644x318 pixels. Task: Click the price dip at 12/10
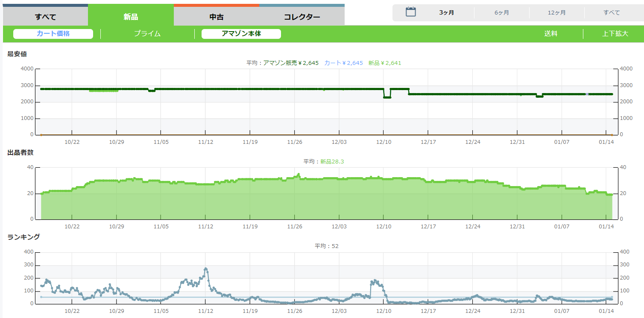click(x=387, y=97)
